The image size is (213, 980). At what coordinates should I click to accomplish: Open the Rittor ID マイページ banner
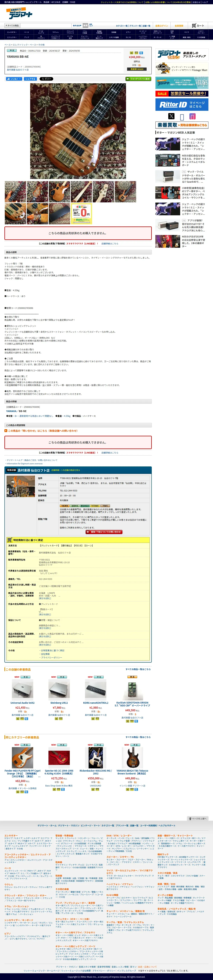tap(181, 104)
